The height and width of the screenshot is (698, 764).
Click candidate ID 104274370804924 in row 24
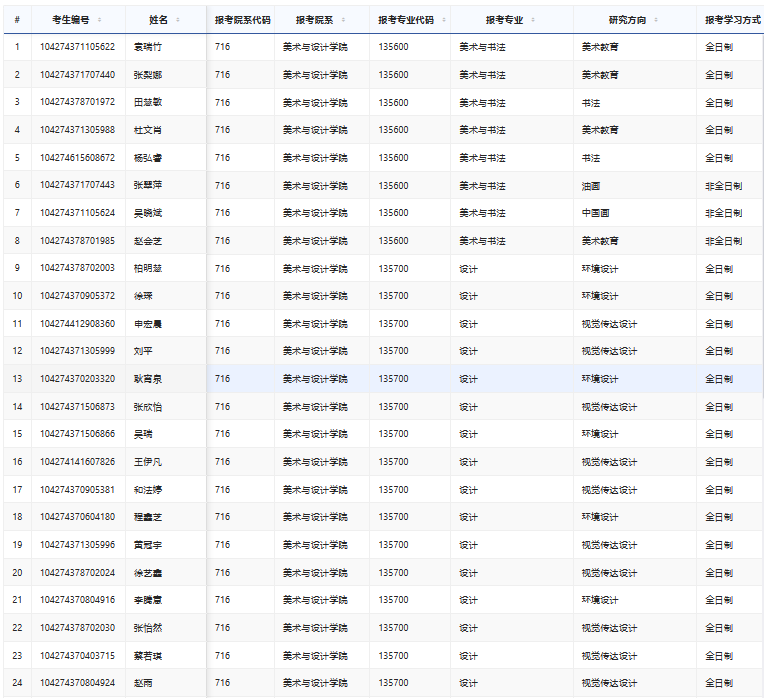pos(77,683)
